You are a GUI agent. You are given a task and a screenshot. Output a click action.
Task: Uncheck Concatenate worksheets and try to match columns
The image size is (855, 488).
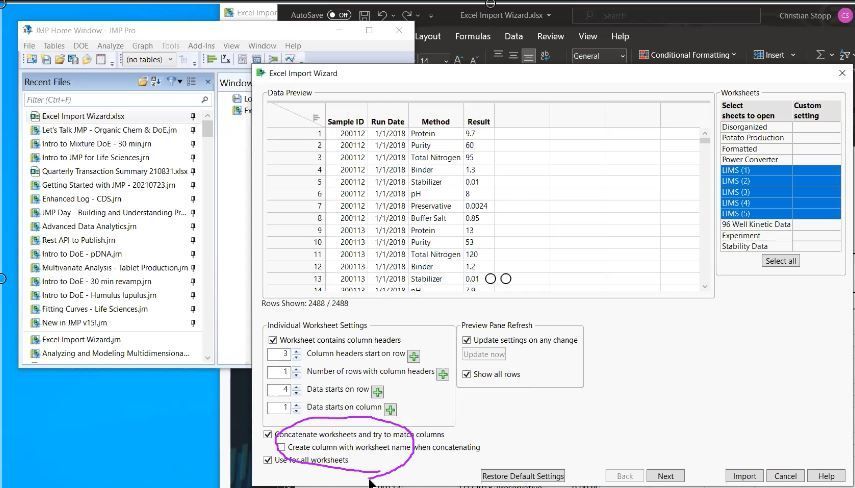(268, 435)
